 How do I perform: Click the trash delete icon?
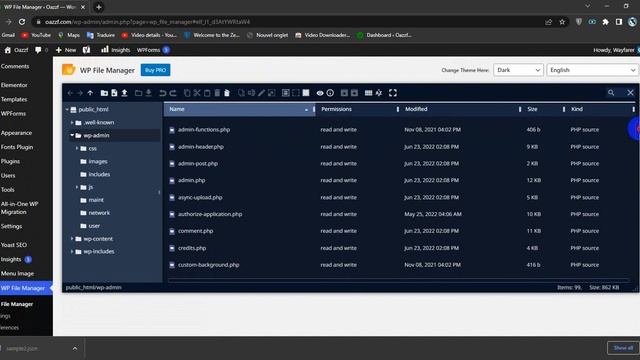pyautogui.click(x=217, y=93)
